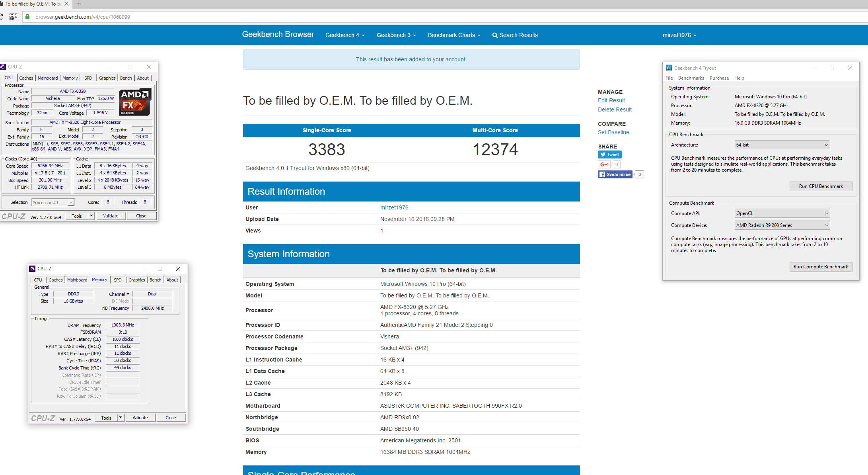Close the Geekbench result browser tab
The height and width of the screenshot is (475, 868).
tap(66, 4)
